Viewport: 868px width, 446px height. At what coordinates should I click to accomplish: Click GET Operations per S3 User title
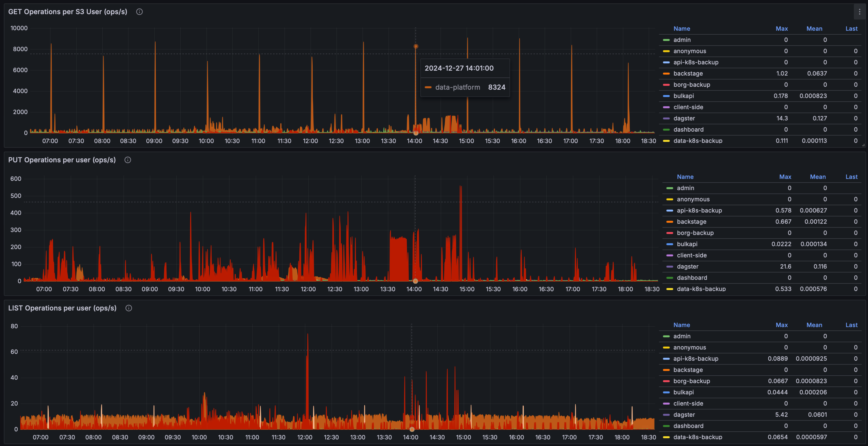[x=68, y=12]
